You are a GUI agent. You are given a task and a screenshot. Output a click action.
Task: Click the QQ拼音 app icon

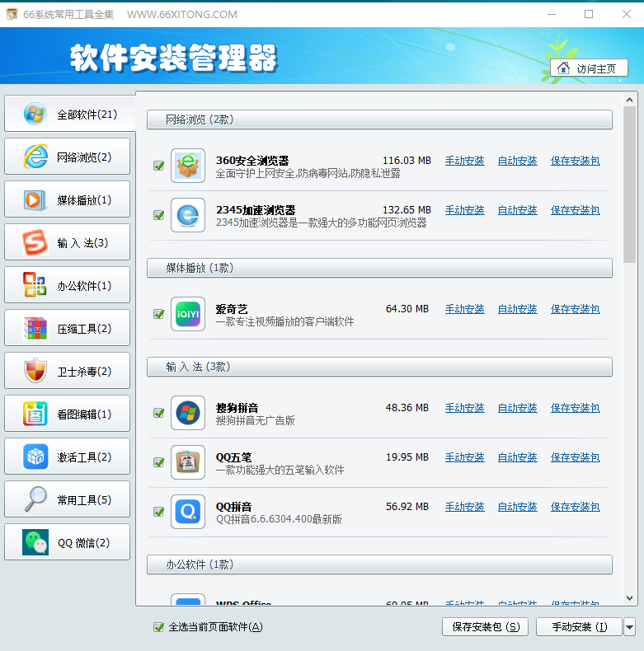point(188,512)
